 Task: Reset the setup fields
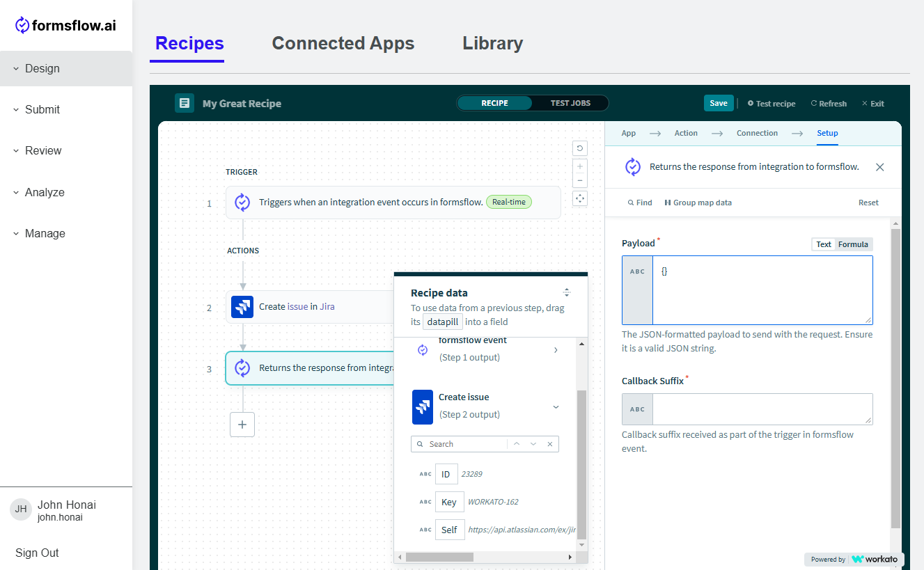868,203
